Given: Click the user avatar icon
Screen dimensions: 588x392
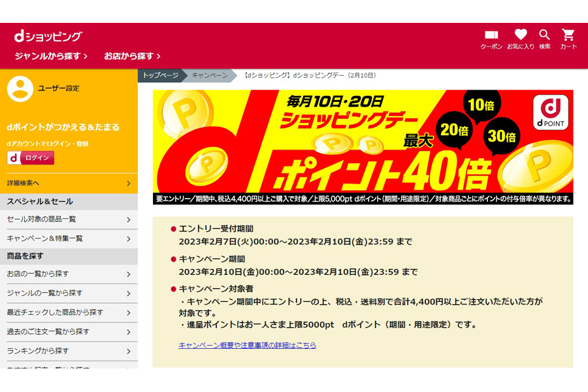Looking at the screenshot, I should (20, 89).
